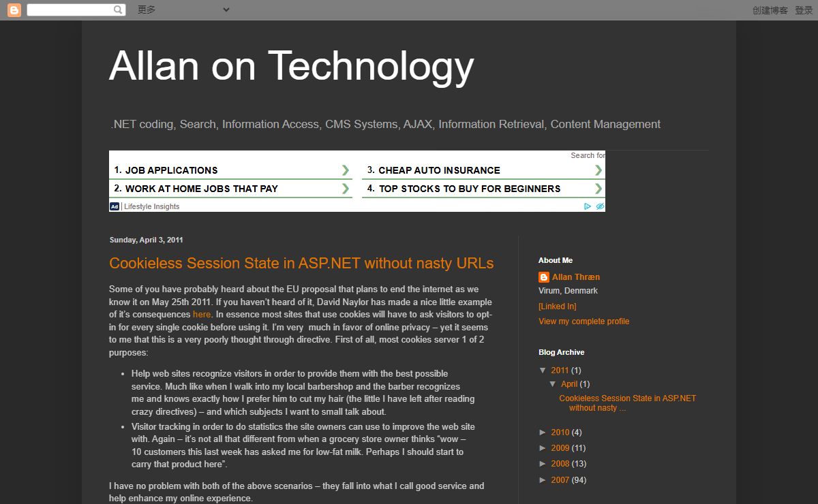Click the arrow beside CHEAP AUTO INSURANCE
This screenshot has width=818, height=504.
pos(599,170)
